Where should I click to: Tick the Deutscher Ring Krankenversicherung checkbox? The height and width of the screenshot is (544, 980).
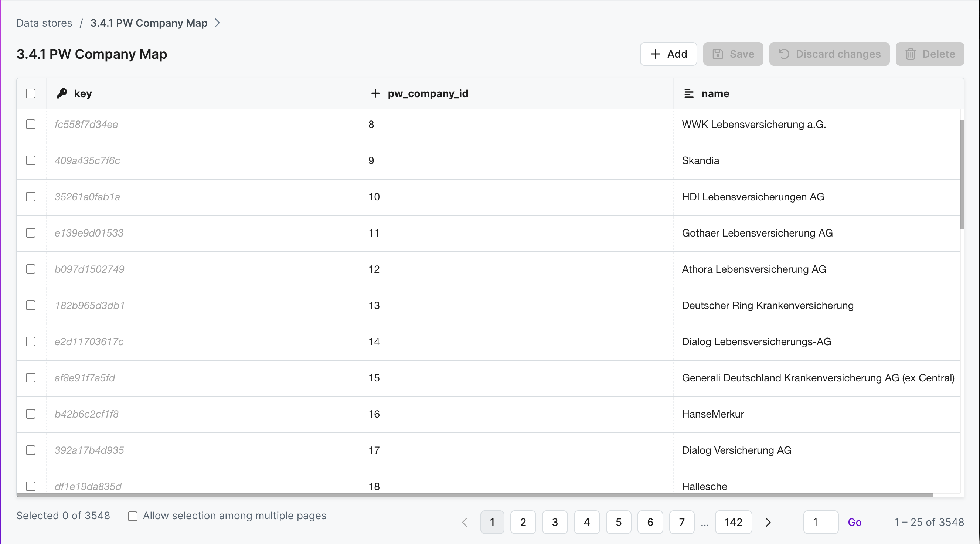[31, 306]
